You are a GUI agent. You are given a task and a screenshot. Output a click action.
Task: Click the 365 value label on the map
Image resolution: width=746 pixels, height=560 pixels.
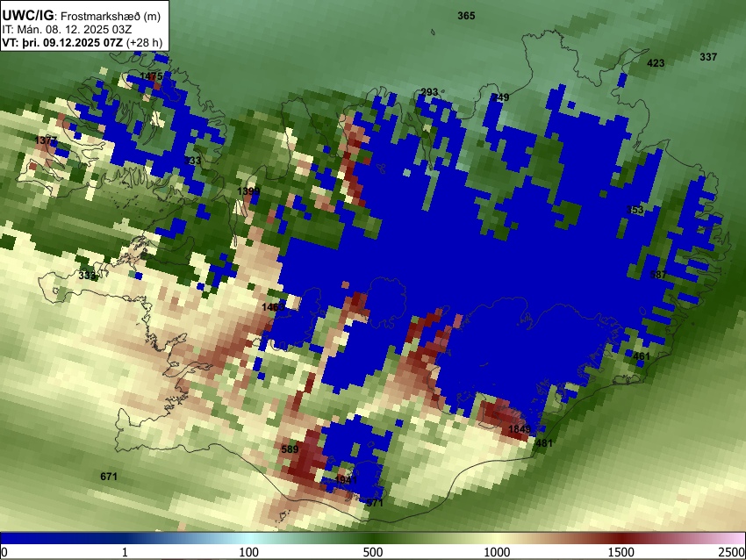466,16
